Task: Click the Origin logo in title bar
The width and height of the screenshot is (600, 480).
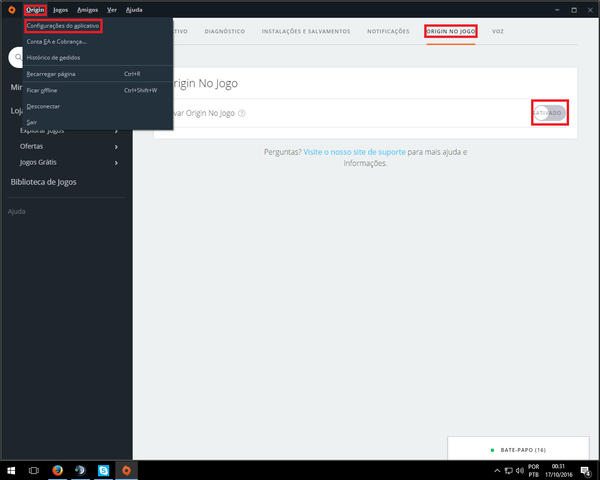Action: point(10,9)
